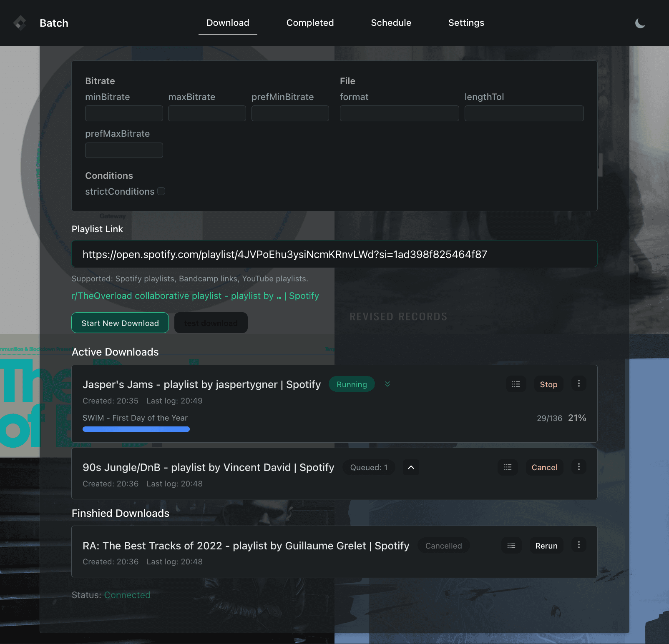669x644 pixels.
Task: Toggle dark mode with the moon icon
Action: [x=640, y=23]
